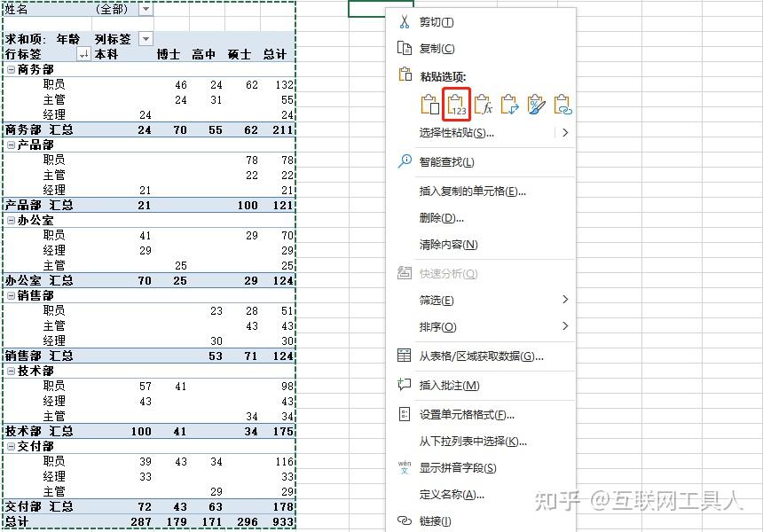The width and height of the screenshot is (763, 532).
Task: Select the paste values (123) option
Action: (458, 105)
